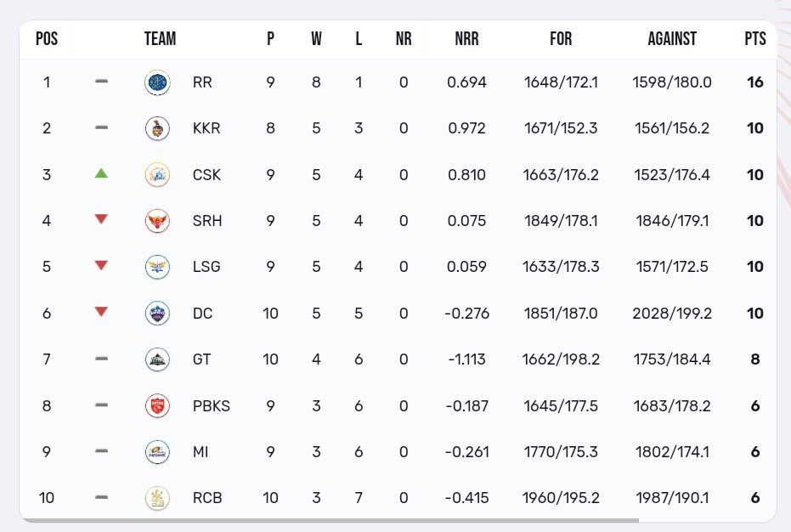This screenshot has height=532, width=791.
Task: Click the red down triangle beside LSG
Action: pyautogui.click(x=101, y=264)
